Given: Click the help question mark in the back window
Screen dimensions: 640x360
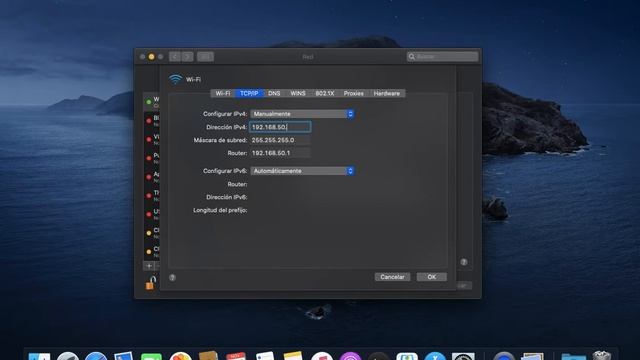Looking at the screenshot, I should pos(464,262).
